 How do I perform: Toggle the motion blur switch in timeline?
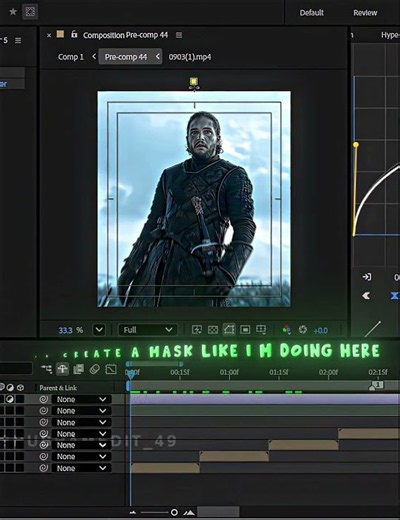(x=95, y=369)
